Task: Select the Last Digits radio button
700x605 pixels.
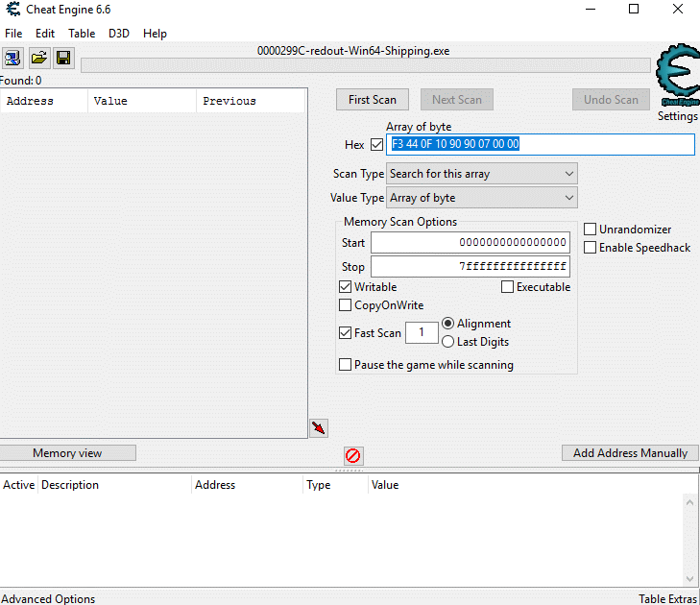Action: coord(448,342)
